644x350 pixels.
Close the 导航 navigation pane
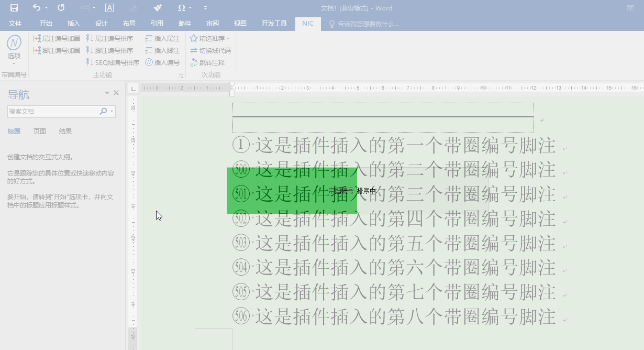point(116,93)
